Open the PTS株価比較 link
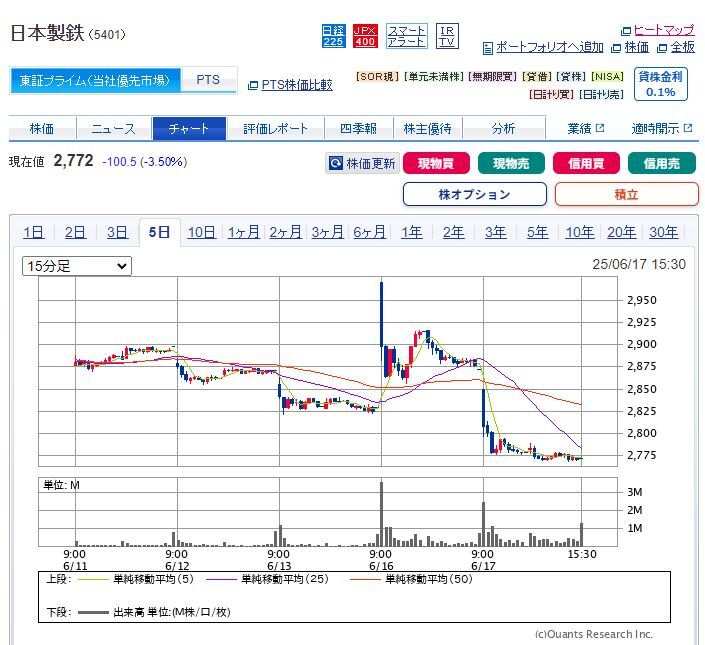Image resolution: width=705 pixels, height=645 pixels. 297,85
